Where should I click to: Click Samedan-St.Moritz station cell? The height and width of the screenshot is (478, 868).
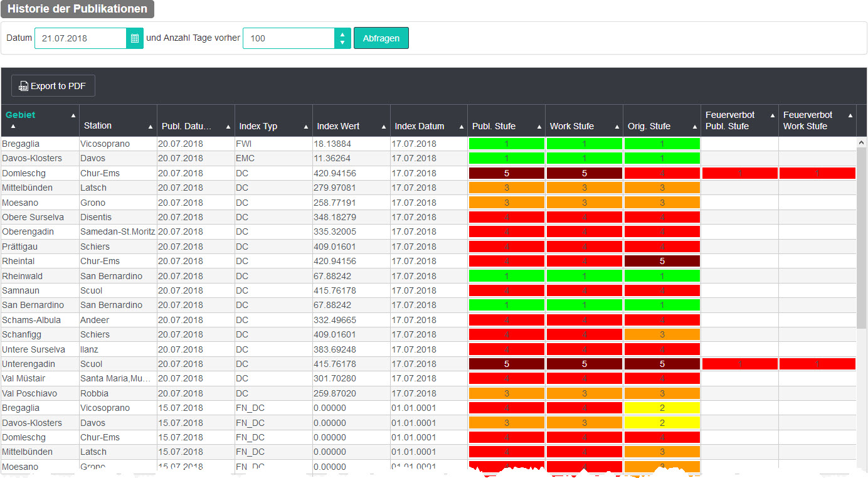pos(118,231)
